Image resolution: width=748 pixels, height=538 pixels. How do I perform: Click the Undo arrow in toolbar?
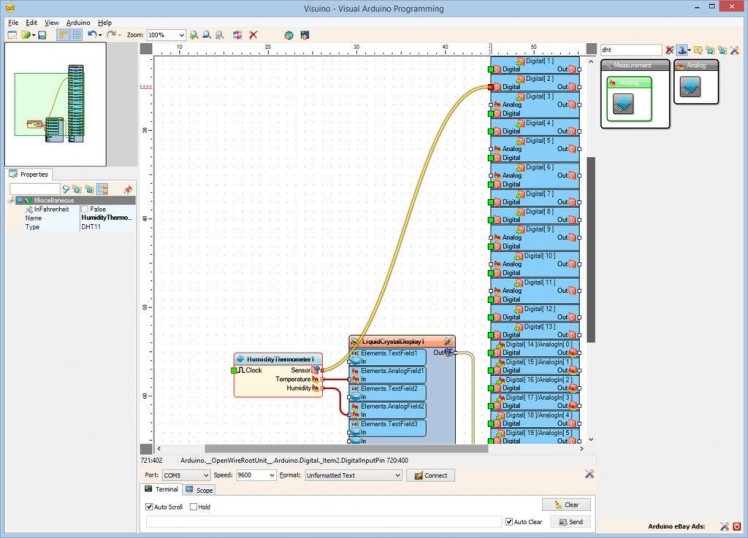pyautogui.click(x=91, y=35)
